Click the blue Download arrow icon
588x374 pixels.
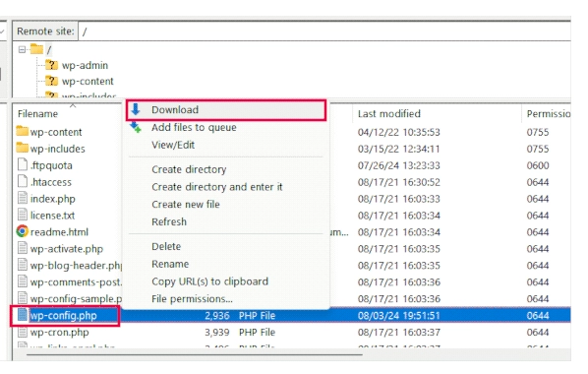tap(136, 109)
